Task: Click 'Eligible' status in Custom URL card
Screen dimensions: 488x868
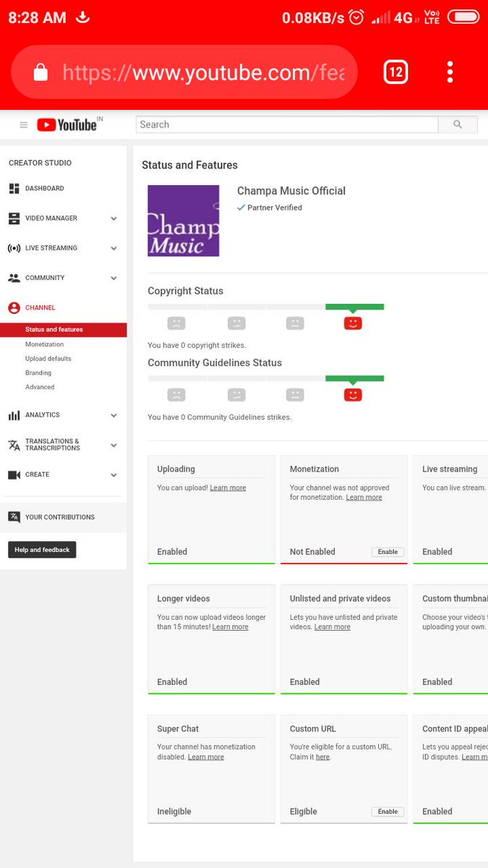Action: pos(304,812)
